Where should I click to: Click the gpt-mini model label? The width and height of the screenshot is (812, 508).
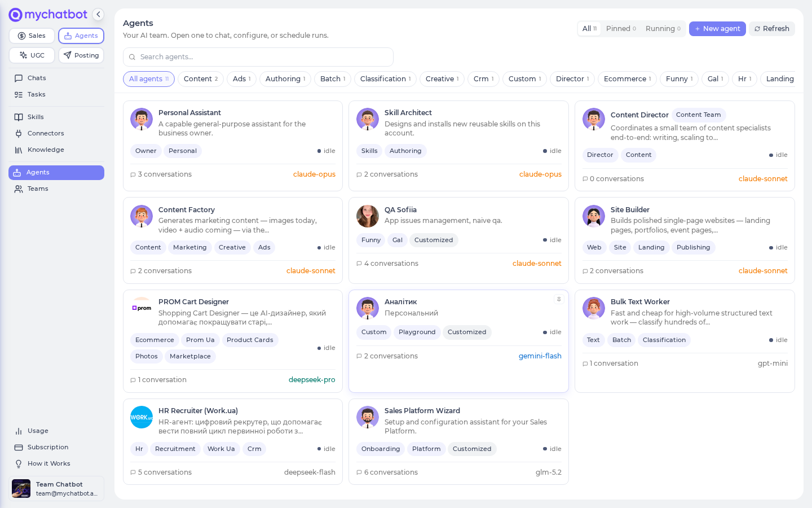pyautogui.click(x=773, y=364)
